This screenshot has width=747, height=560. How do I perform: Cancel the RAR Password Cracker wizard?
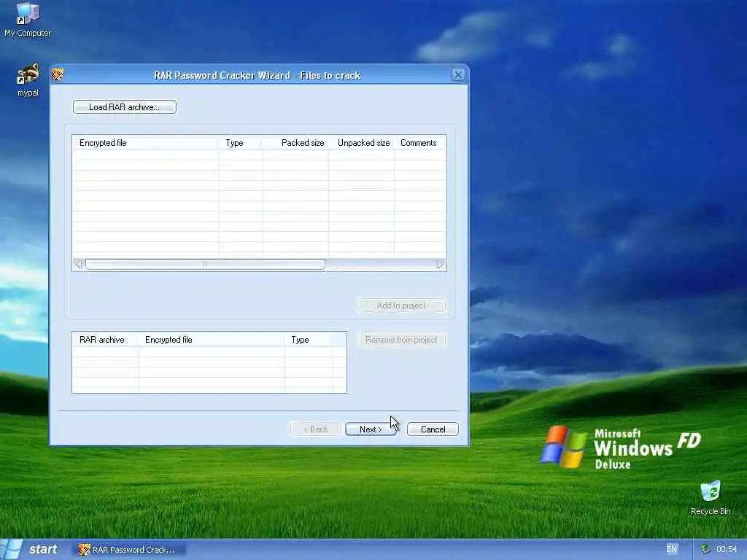433,429
